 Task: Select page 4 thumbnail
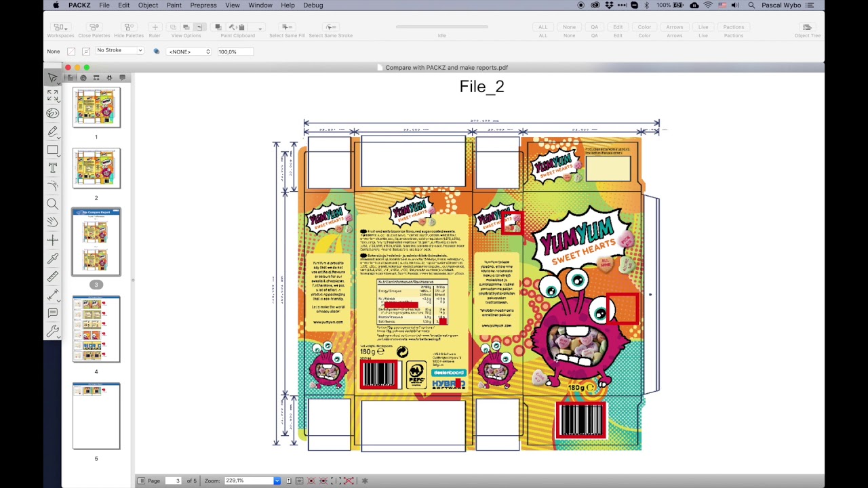(96, 329)
